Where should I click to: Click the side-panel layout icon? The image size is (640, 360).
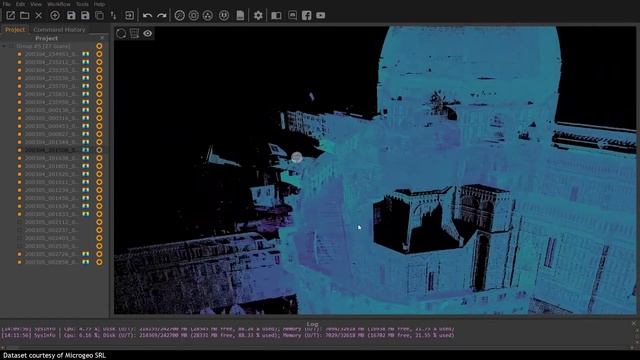click(276, 16)
